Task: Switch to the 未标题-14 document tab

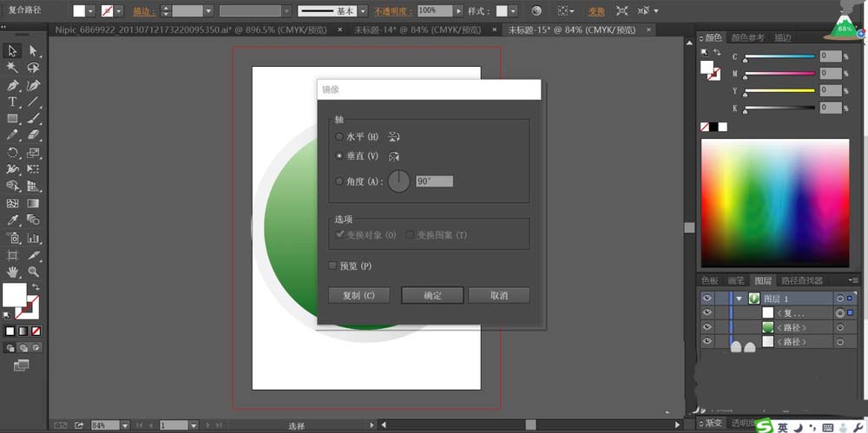Action: (418, 30)
